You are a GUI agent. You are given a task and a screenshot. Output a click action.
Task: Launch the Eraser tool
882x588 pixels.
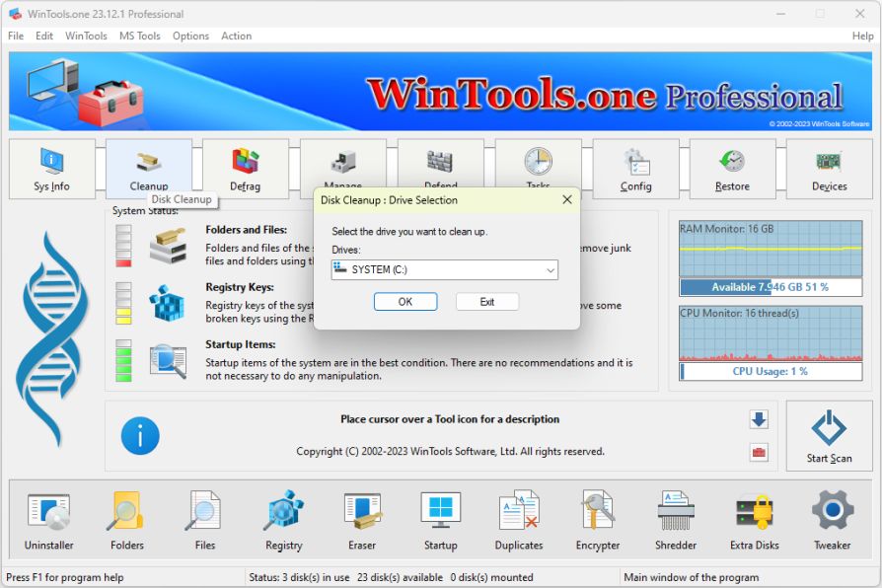coord(362,520)
